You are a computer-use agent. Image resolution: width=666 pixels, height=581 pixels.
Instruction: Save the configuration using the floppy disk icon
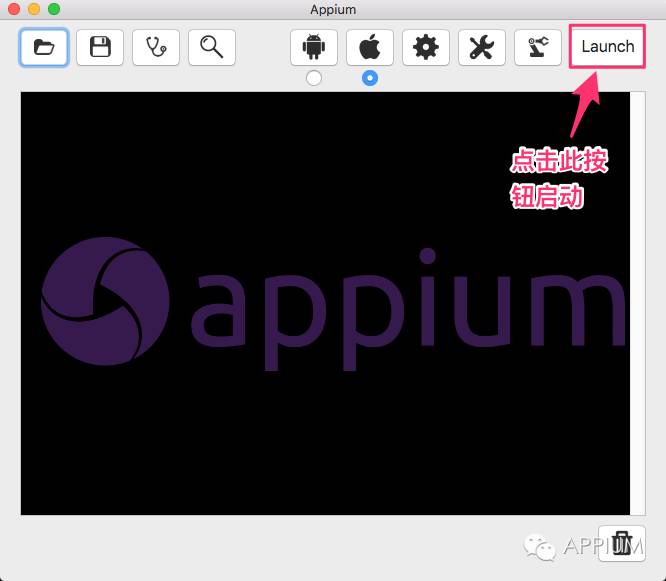100,47
